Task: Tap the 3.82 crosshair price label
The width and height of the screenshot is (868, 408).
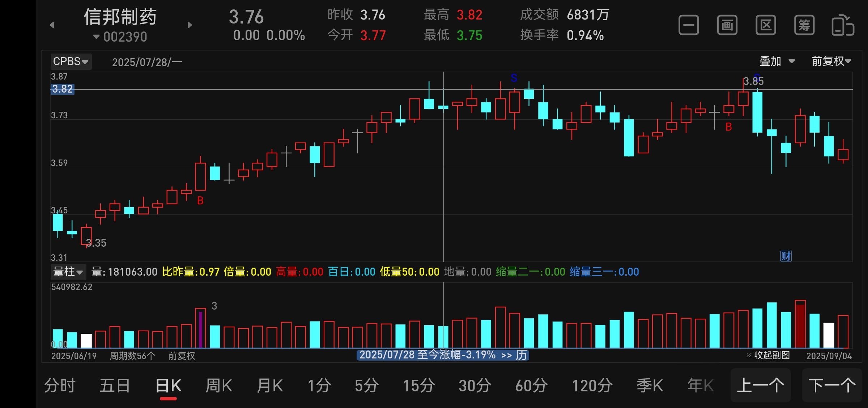Action: tap(62, 89)
